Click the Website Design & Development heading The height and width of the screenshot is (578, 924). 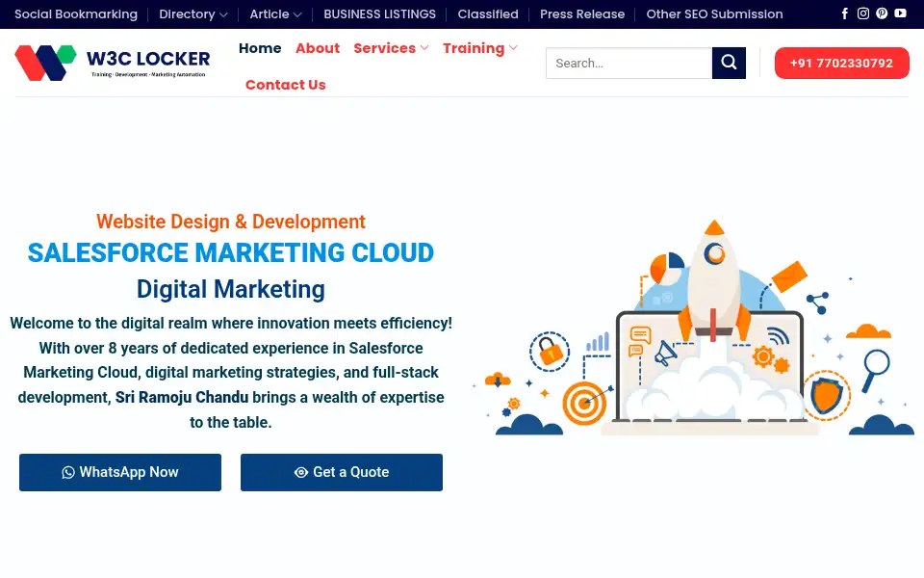click(x=231, y=222)
